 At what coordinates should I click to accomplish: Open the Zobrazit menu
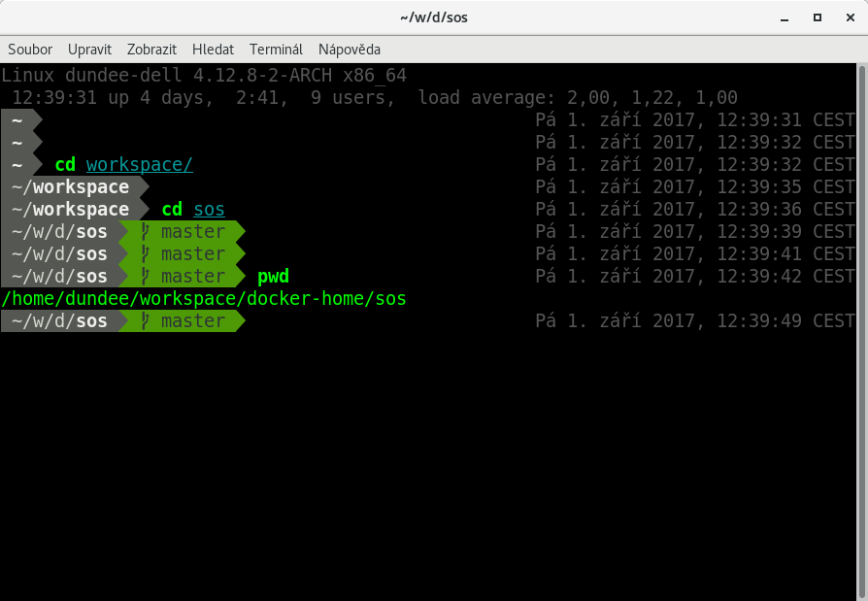[151, 50]
